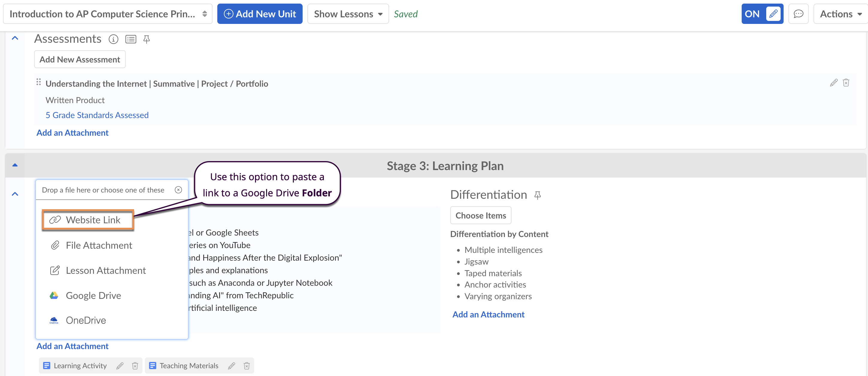The height and width of the screenshot is (376, 868).
Task: Open the unit selector dropdown
Action: point(107,14)
